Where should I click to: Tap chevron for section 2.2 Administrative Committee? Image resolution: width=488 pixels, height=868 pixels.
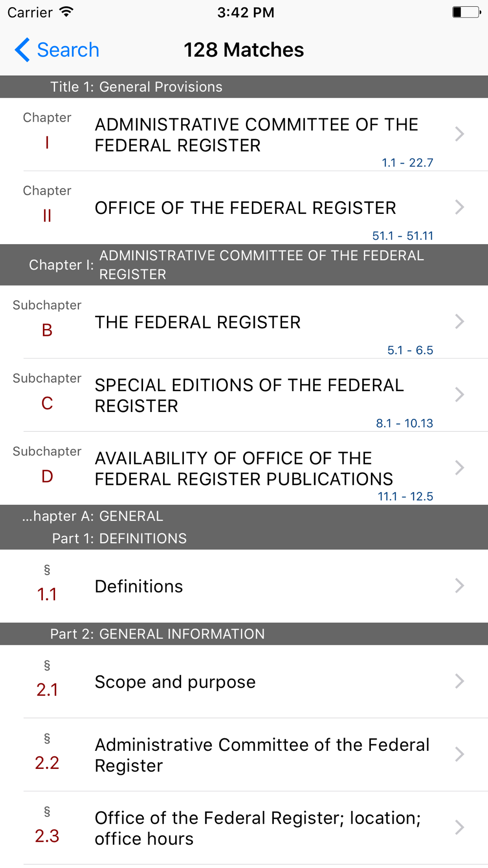459,754
